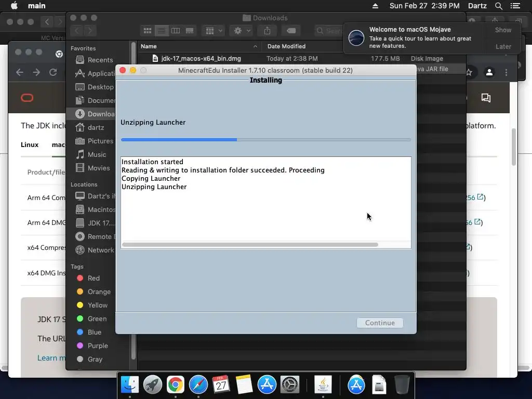The image size is (532, 399).
Task: Click the Finder Share toolbar button
Action: pyautogui.click(x=268, y=31)
